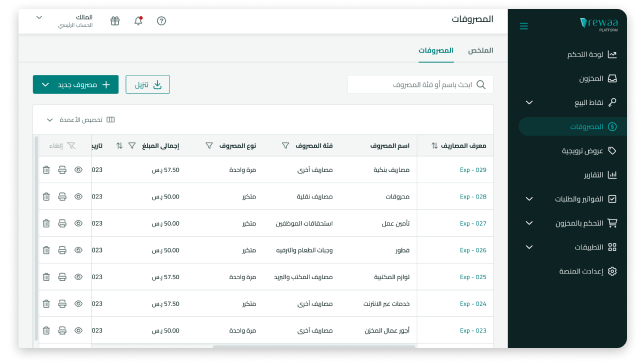This screenshot has height=363, width=639.
Task: Open expense link Exp - 026
Action: click(473, 250)
